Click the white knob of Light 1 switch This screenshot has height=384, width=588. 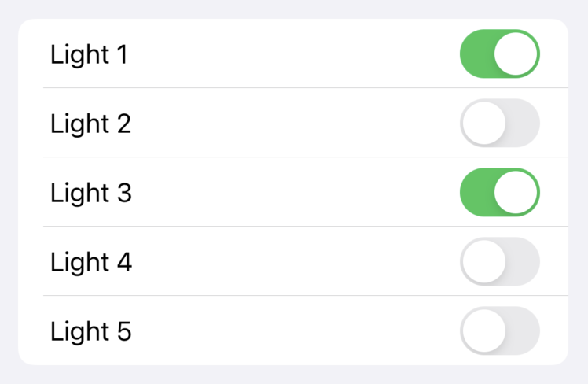coord(516,54)
